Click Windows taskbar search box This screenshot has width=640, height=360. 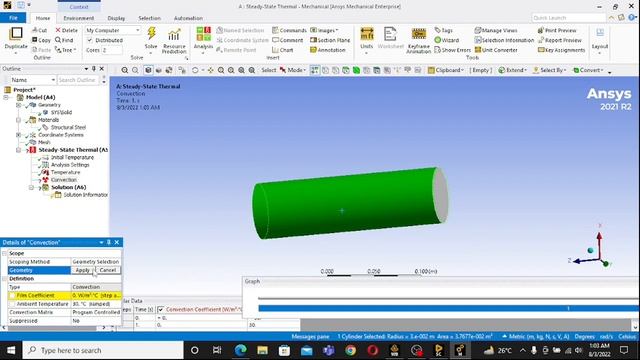tap(103, 350)
